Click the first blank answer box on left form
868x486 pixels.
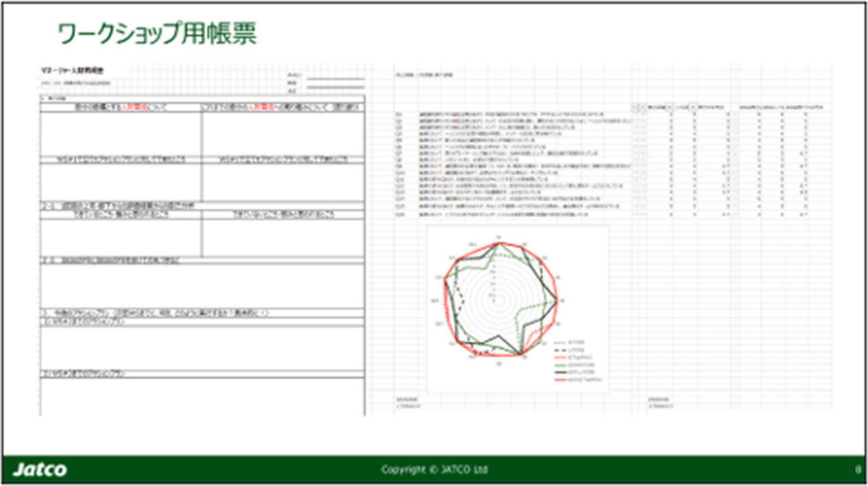pyautogui.click(x=120, y=134)
